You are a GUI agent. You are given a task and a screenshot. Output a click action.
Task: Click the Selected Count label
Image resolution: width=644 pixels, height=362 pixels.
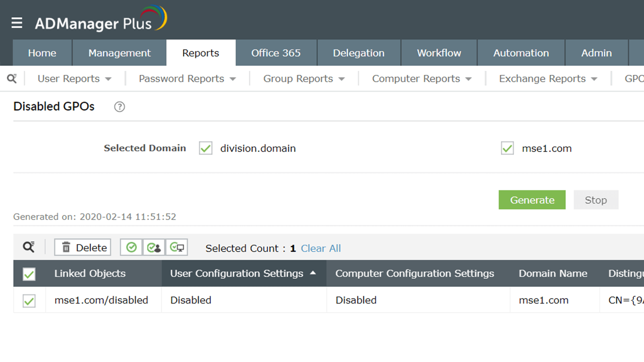point(246,248)
